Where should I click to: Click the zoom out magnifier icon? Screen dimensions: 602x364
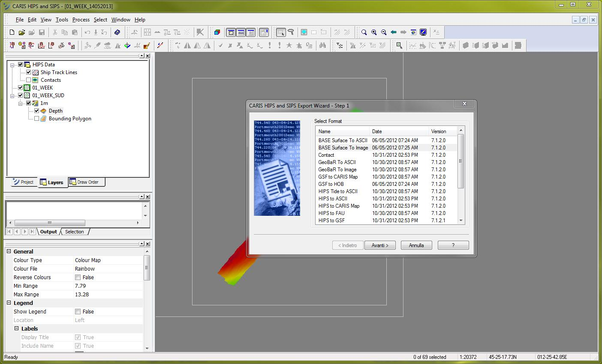pyautogui.click(x=384, y=32)
